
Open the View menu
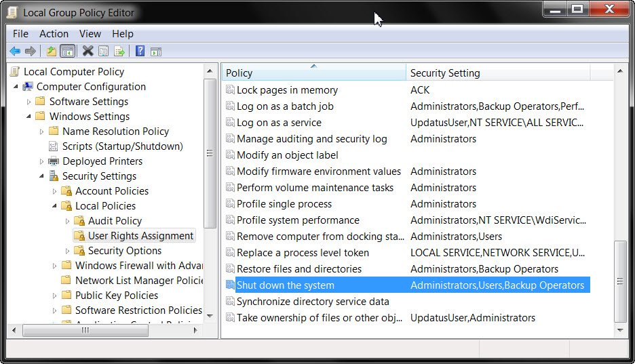pos(90,34)
